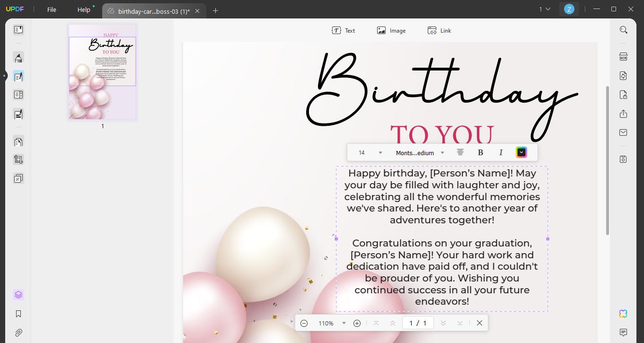Toggle italic formatting
This screenshot has height=343, width=644.
tap(501, 152)
